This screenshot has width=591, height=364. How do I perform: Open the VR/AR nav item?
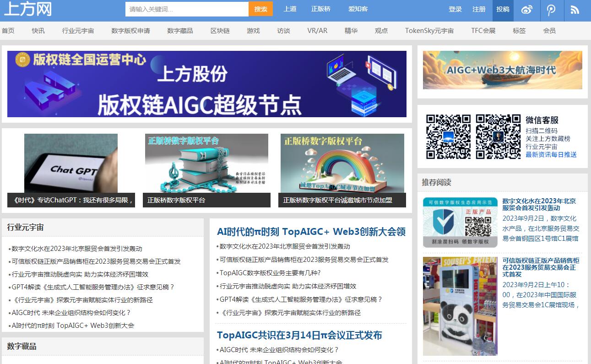(x=317, y=31)
